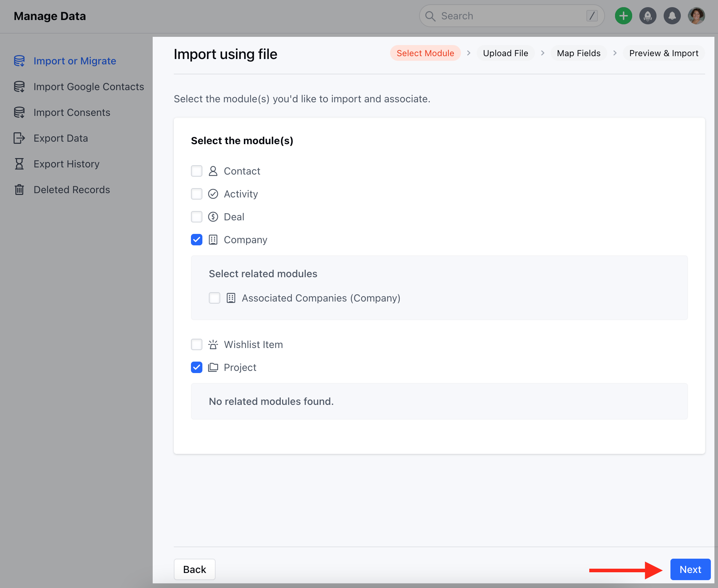Click the search magnifier icon
The height and width of the screenshot is (588, 718).
[x=431, y=16]
